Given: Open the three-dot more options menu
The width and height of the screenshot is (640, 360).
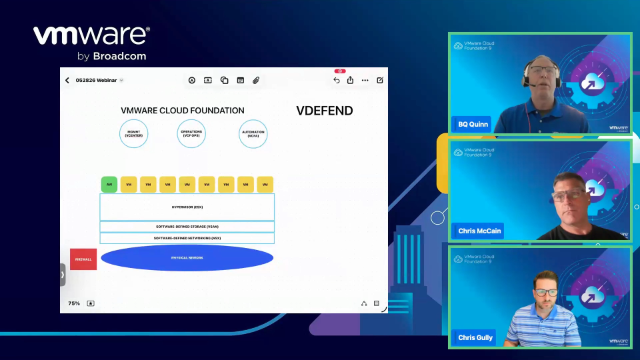Looking at the screenshot, I should coord(365,80).
